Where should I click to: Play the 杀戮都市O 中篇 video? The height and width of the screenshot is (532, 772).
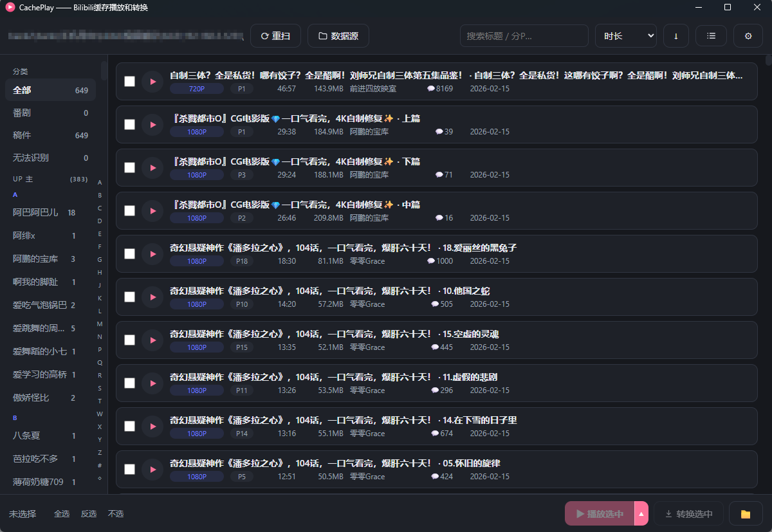click(152, 211)
